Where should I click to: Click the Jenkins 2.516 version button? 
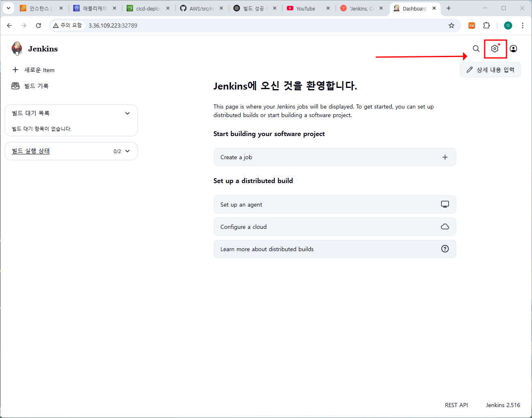(503, 405)
